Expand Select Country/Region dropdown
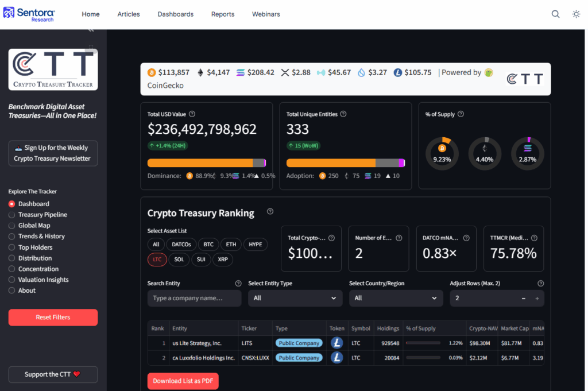The width and height of the screenshot is (588, 391). (x=396, y=298)
